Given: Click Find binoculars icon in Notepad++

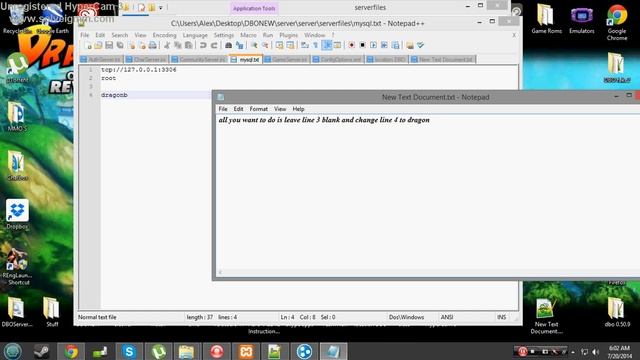Looking at the screenshot, I should [229, 45].
